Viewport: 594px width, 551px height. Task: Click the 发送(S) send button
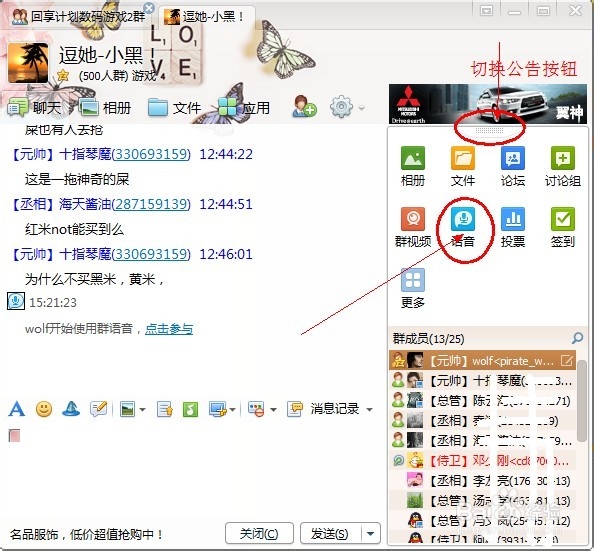click(330, 534)
